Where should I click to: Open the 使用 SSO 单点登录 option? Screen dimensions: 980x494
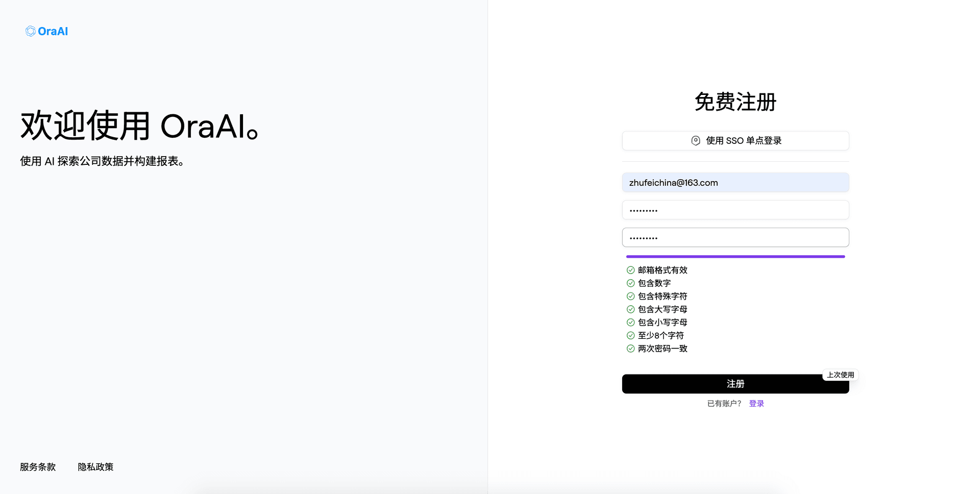[736, 140]
